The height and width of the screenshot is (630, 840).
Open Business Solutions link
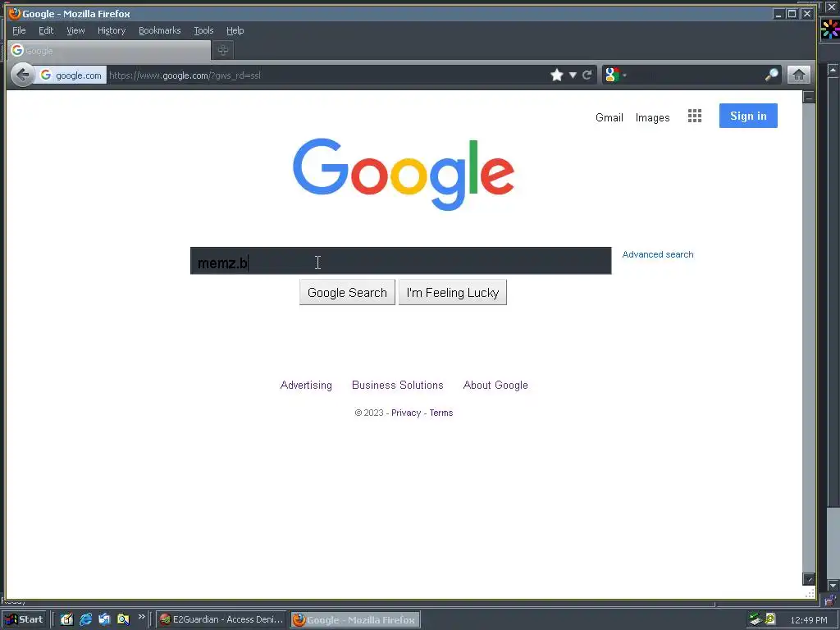coord(398,386)
